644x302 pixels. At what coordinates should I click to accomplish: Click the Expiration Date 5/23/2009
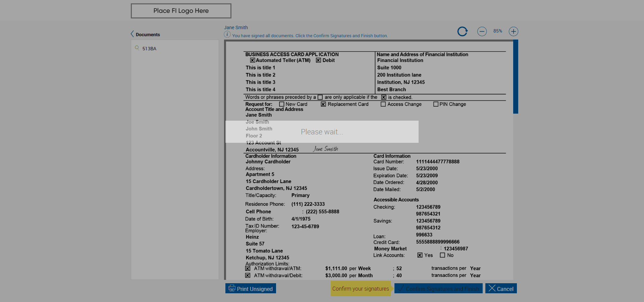(427, 176)
